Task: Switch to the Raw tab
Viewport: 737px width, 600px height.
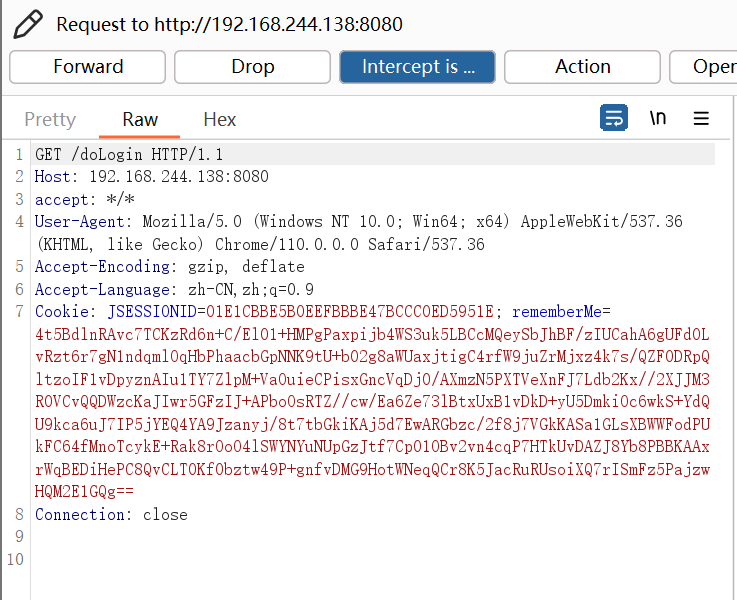Action: (x=140, y=119)
